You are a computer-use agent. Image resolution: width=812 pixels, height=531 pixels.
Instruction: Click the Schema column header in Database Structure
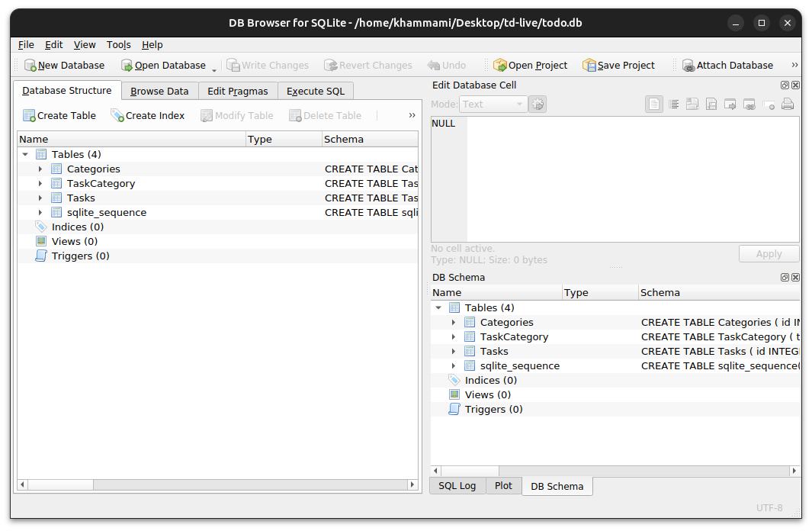(369, 140)
